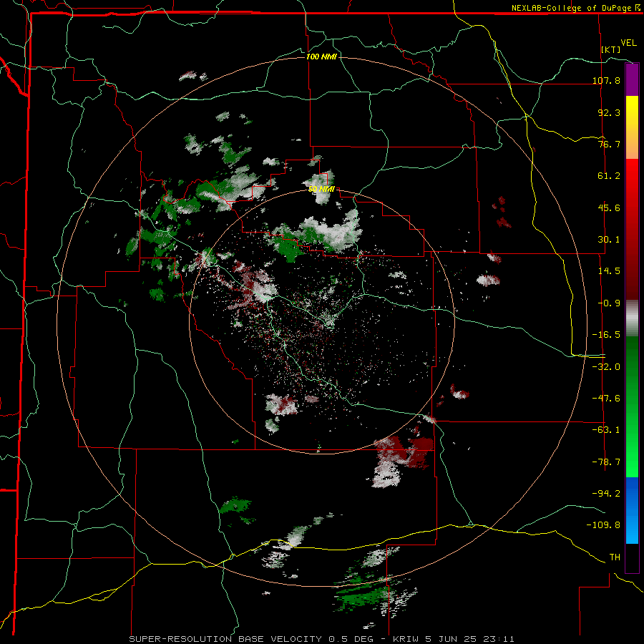Select the 76.7 legend value
The width and height of the screenshot is (644, 644).
[609, 144]
